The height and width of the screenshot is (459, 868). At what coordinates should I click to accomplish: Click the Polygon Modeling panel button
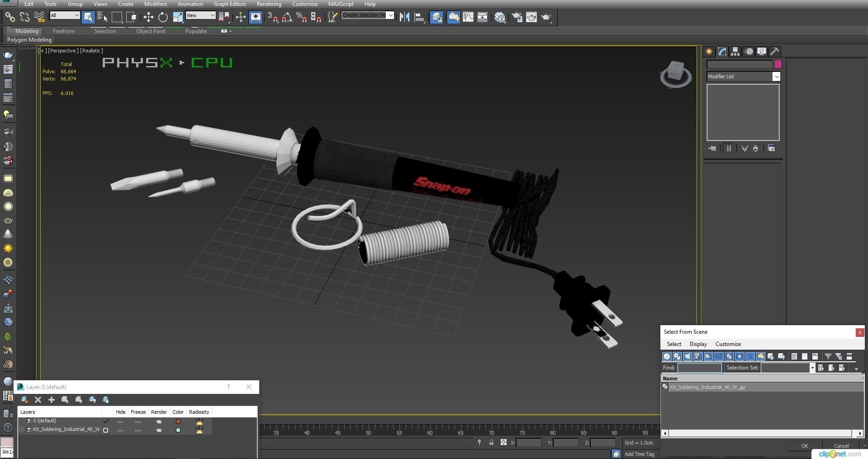tap(29, 40)
